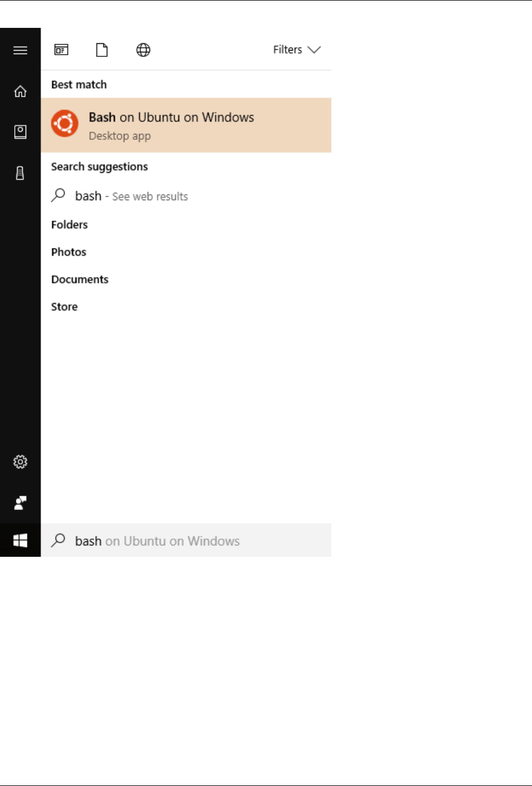Click the Search suggestions heading
Image resolution: width=532 pixels, height=786 pixels.
pos(99,167)
